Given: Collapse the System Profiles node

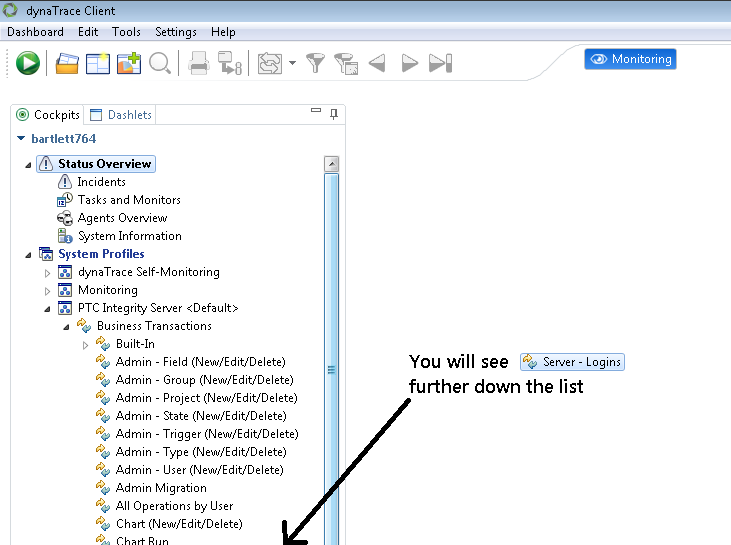Looking at the screenshot, I should click(x=28, y=255).
